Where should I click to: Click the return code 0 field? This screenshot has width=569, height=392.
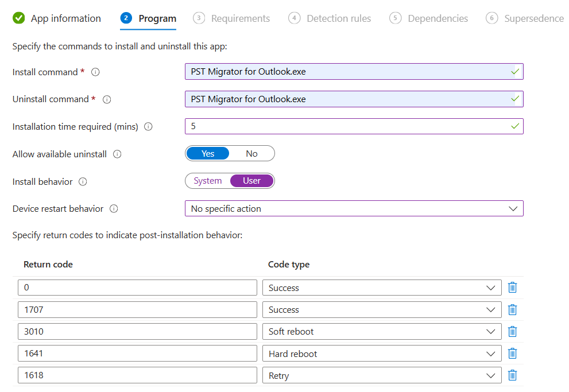pyautogui.click(x=137, y=288)
